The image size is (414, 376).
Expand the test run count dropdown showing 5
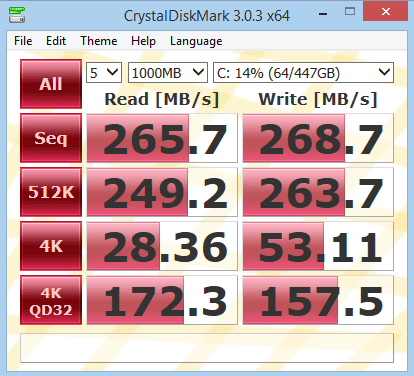(104, 72)
